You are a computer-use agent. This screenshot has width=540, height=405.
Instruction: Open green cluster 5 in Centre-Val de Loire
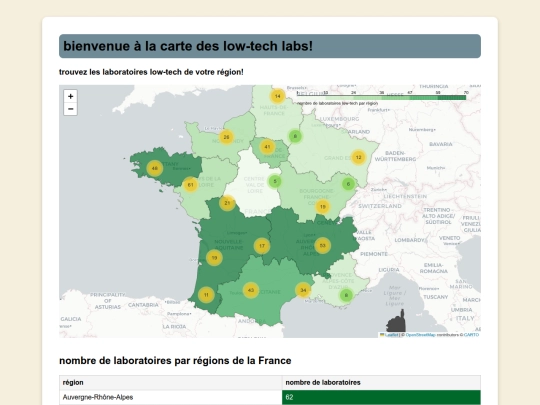coord(275,181)
